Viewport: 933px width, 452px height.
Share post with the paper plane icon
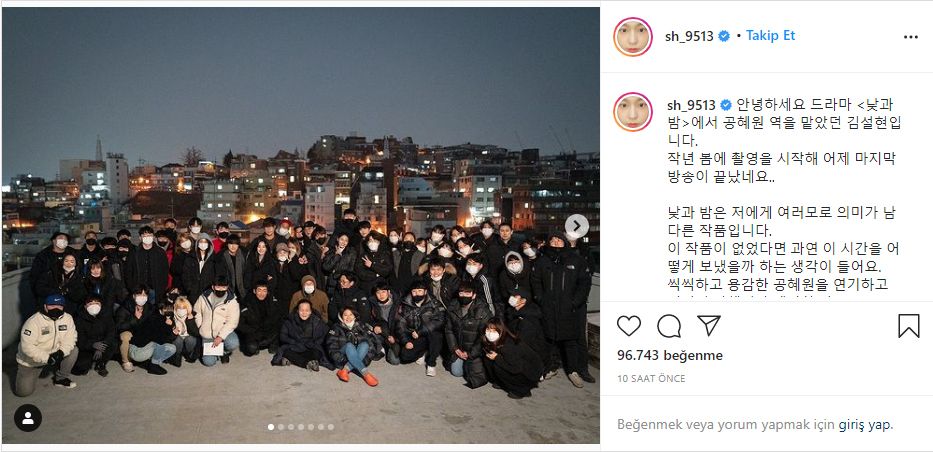tap(709, 326)
